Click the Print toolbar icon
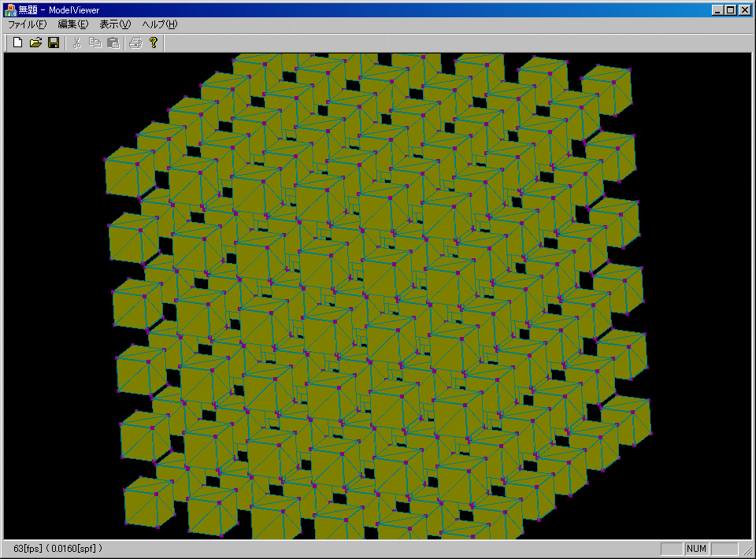 tap(136, 43)
